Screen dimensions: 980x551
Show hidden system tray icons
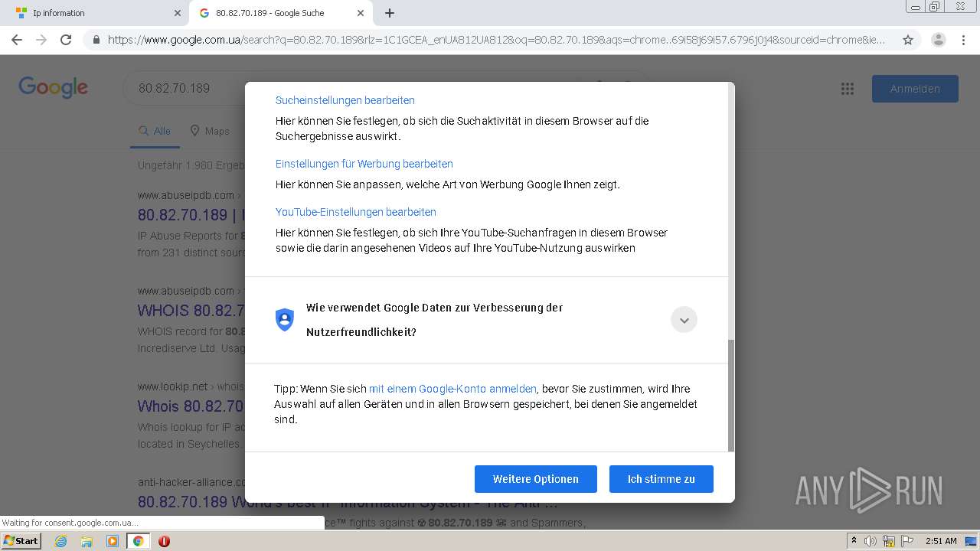[854, 541]
